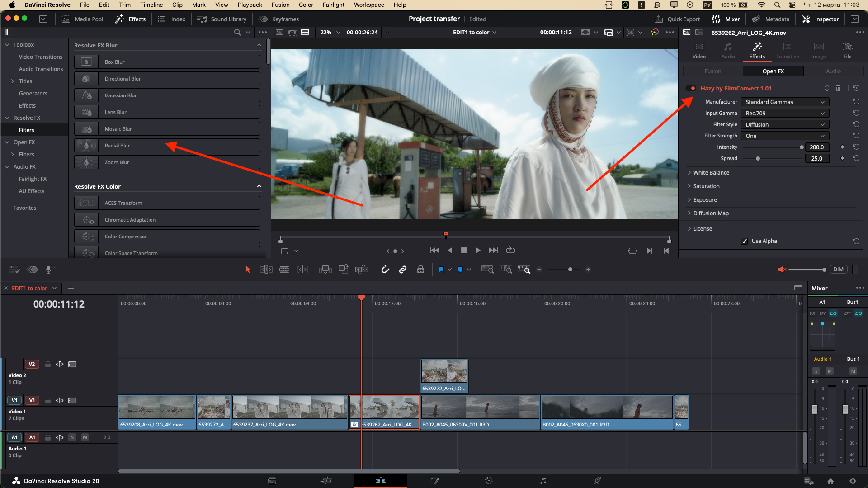Solo the Audio 1 track

tap(72, 437)
